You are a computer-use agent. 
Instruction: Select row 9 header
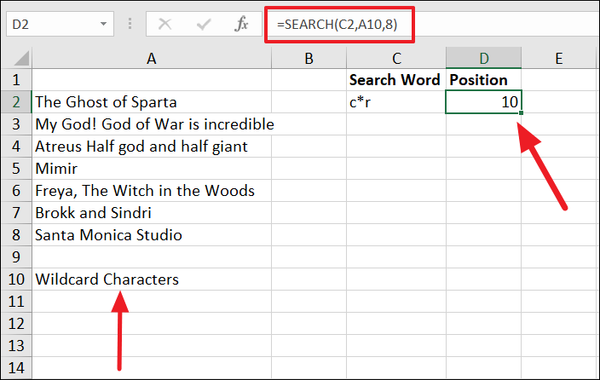[x=17, y=257]
